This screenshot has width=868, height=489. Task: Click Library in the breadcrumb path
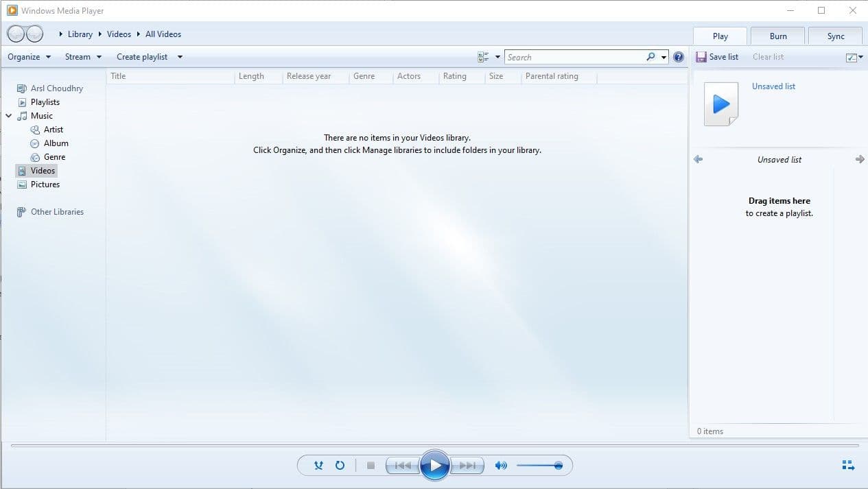[x=80, y=34]
